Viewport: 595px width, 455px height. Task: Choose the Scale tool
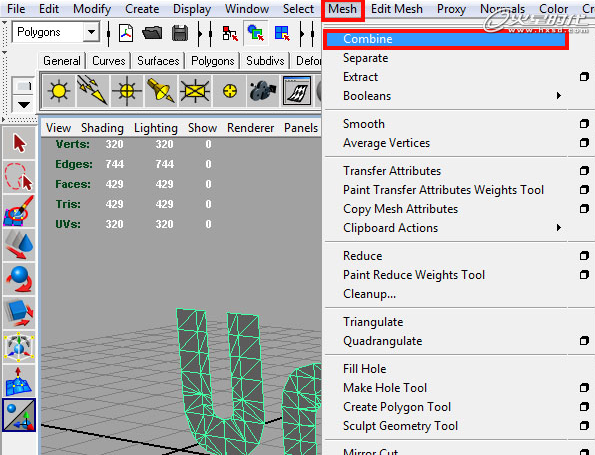coord(19,313)
